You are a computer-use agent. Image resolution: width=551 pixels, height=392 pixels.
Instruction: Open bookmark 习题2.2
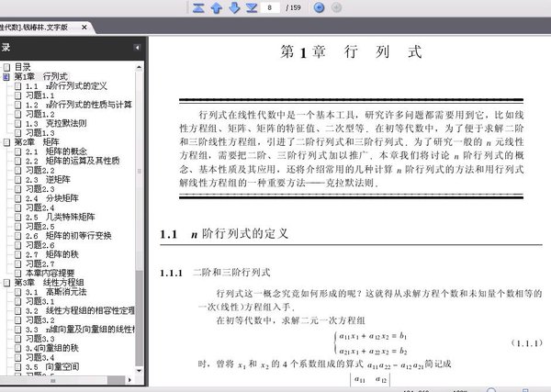click(39, 170)
